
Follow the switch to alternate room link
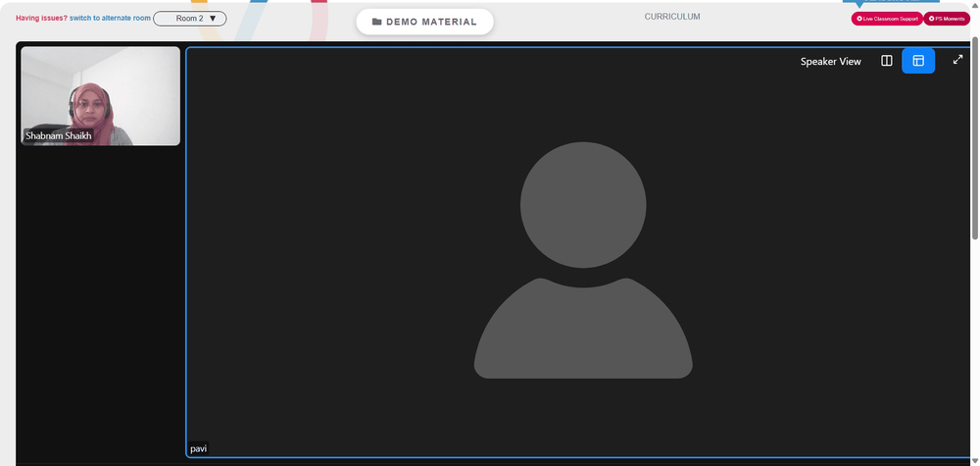coord(110,18)
